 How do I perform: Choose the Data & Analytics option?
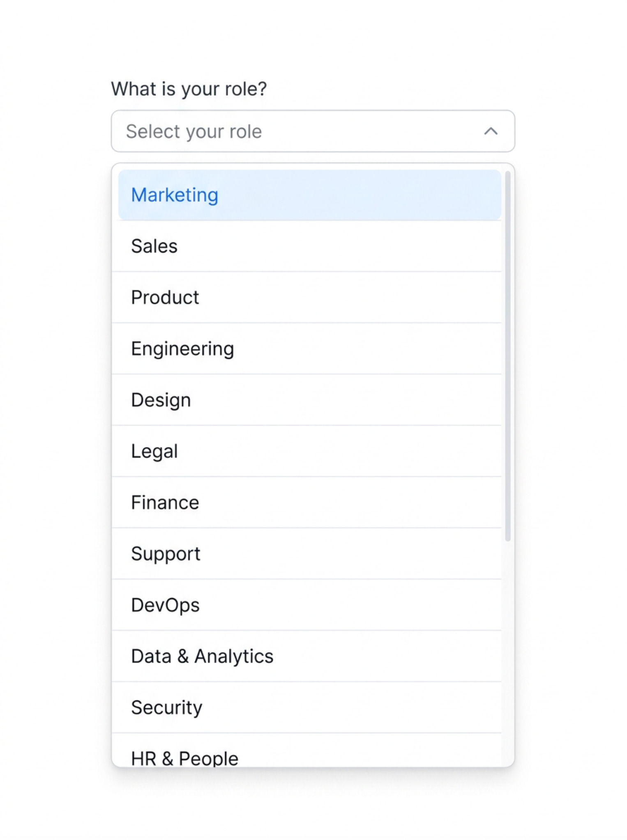tap(307, 656)
